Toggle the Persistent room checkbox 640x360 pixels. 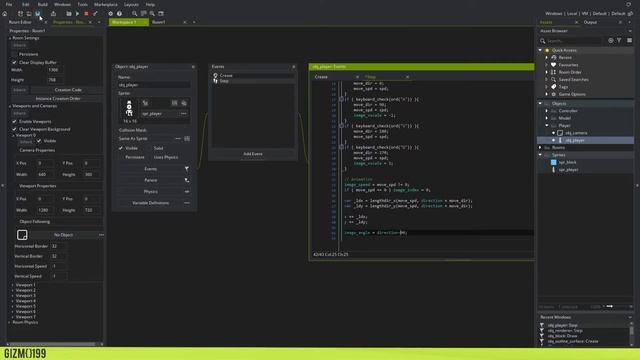click(x=14, y=54)
